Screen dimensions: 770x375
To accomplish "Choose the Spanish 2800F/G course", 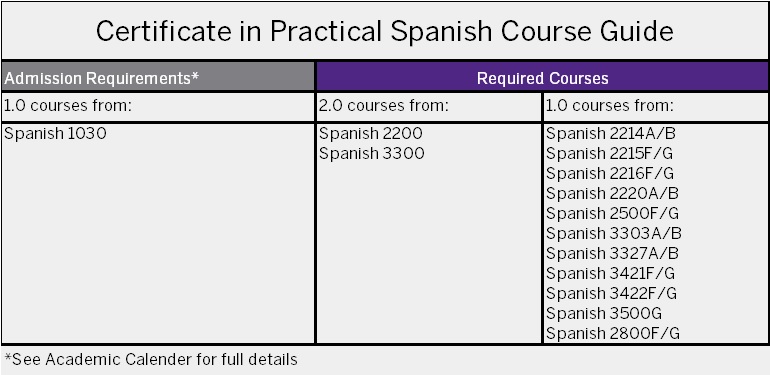I will point(613,334).
